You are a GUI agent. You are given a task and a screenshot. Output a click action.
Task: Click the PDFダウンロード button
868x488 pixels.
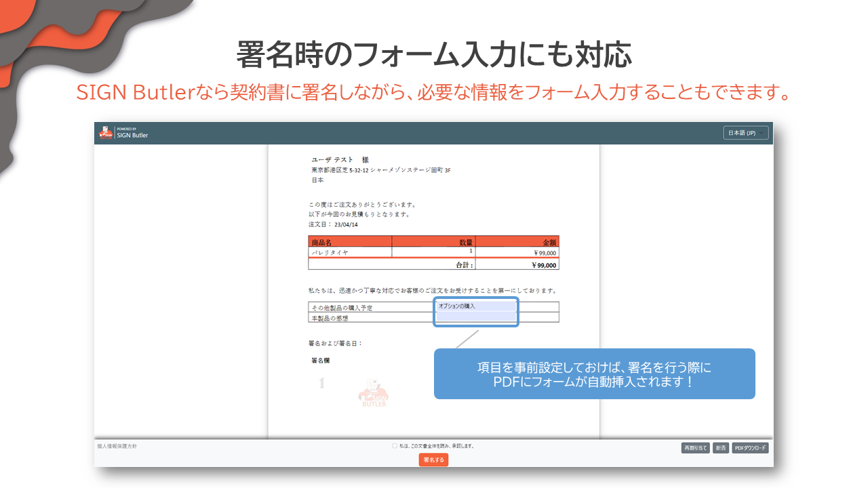click(750, 448)
